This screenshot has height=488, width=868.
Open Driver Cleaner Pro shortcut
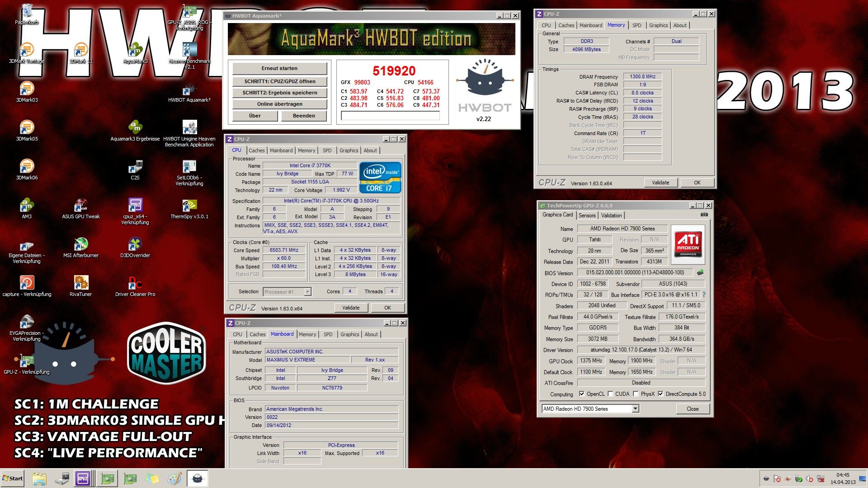135,286
